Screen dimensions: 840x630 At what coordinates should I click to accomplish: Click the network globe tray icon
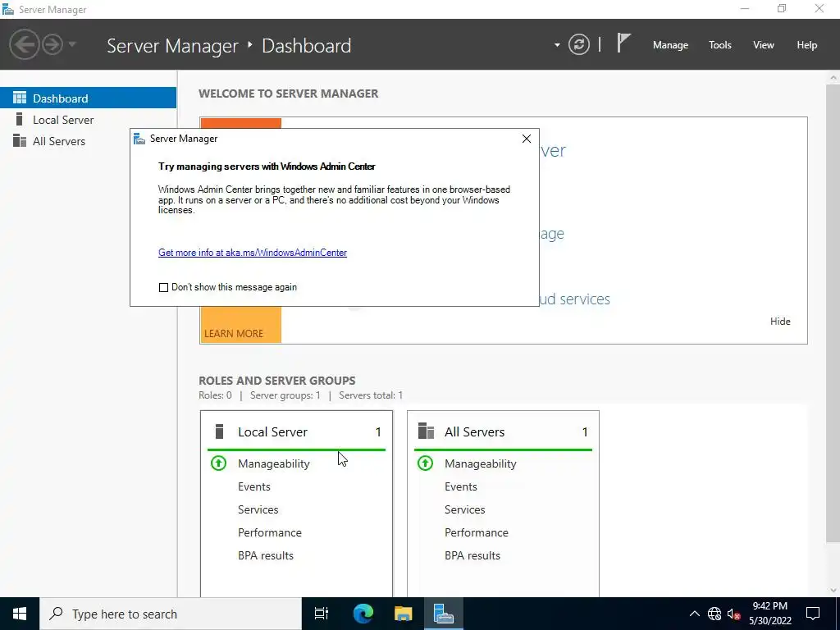tap(714, 614)
